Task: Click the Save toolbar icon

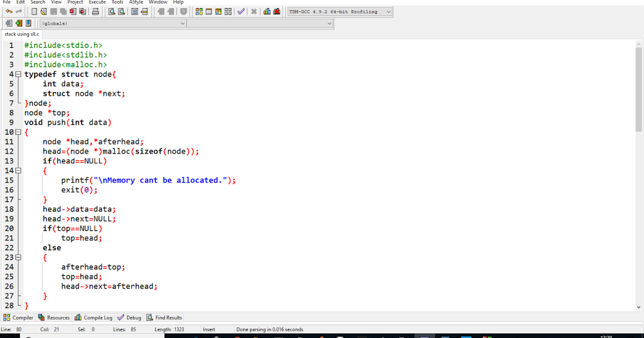Action: (54, 11)
